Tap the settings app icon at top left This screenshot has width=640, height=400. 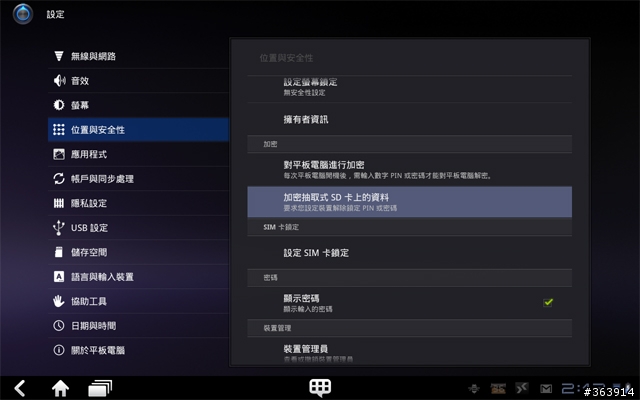[23, 14]
